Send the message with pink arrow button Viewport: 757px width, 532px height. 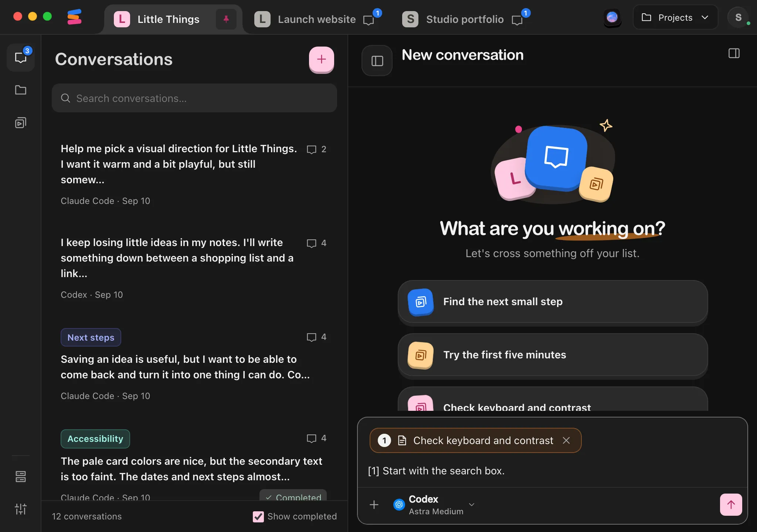731,505
